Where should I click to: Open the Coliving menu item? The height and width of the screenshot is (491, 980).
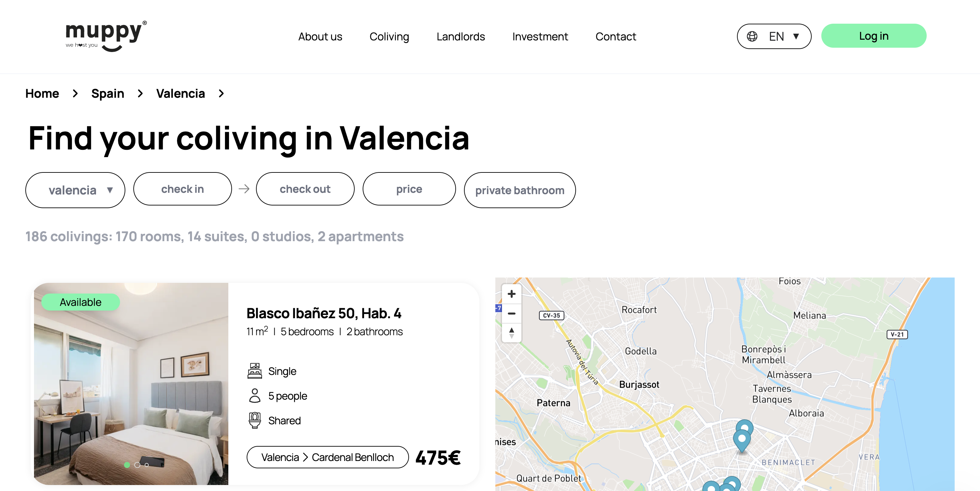click(389, 37)
